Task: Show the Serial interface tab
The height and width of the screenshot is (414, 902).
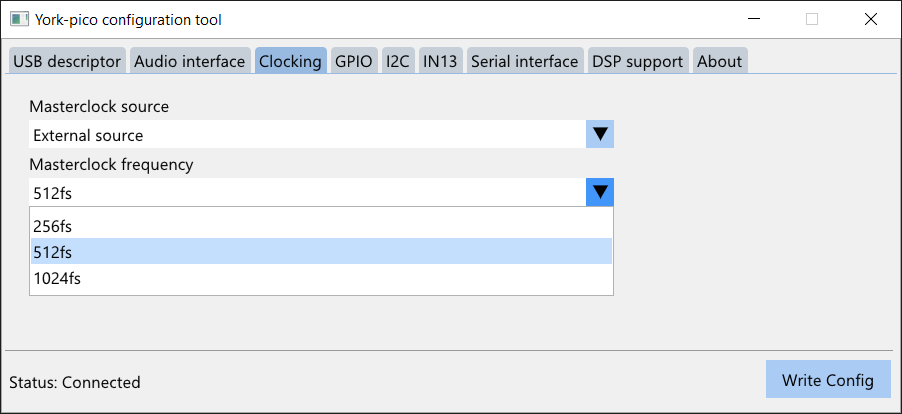Action: 525,61
